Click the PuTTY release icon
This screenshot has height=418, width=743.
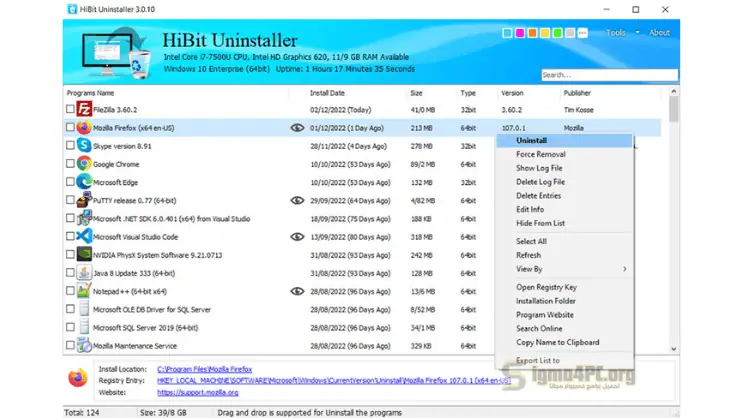(x=84, y=200)
